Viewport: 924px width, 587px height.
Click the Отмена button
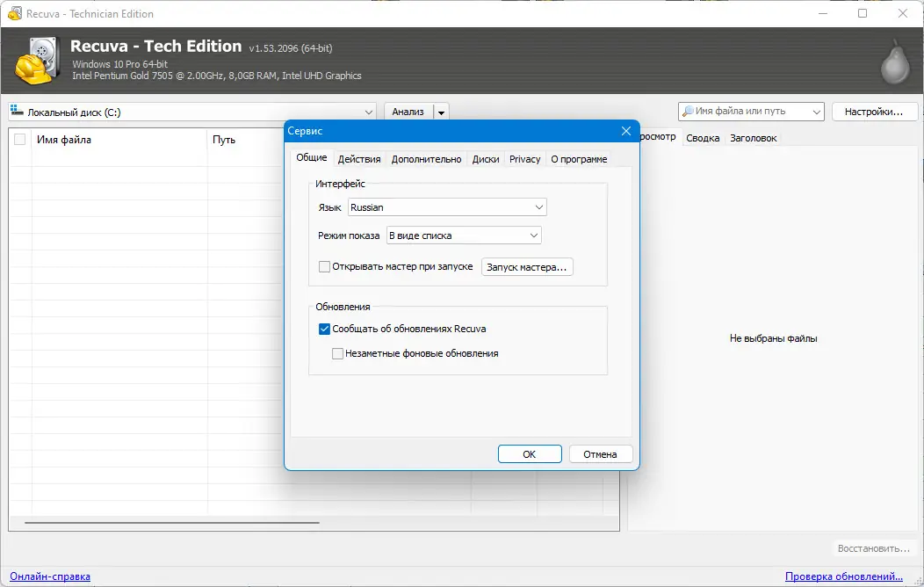click(x=600, y=453)
